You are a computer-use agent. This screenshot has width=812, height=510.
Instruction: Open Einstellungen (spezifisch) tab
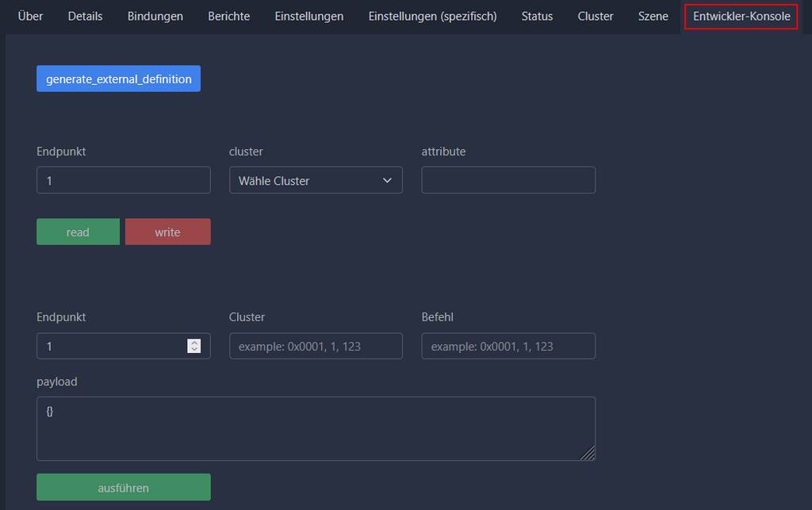[x=432, y=16]
